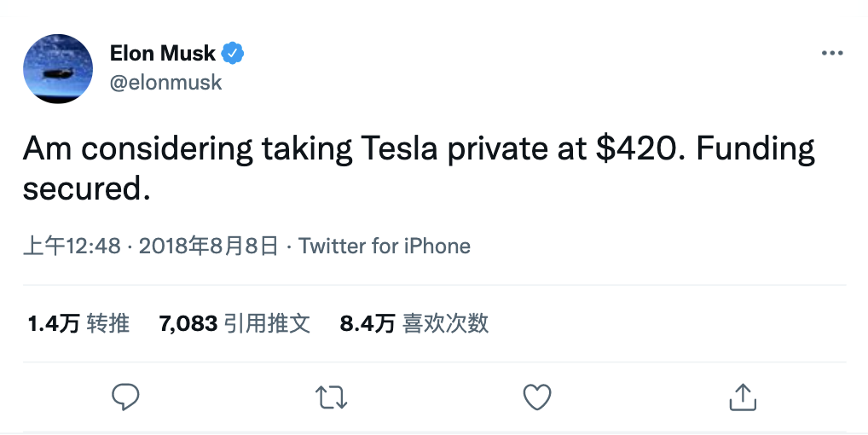Click the blue verified badge
Screen dimensions: 868x435
pyautogui.click(x=233, y=54)
